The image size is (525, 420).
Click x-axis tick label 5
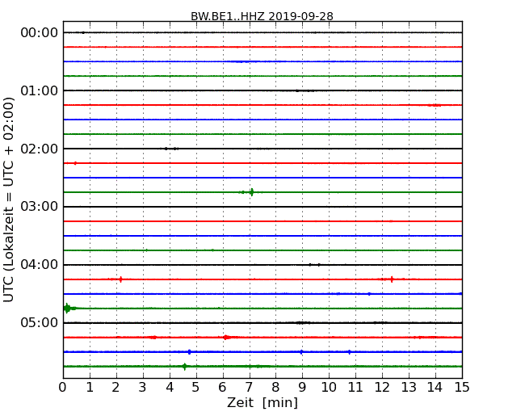196,387
